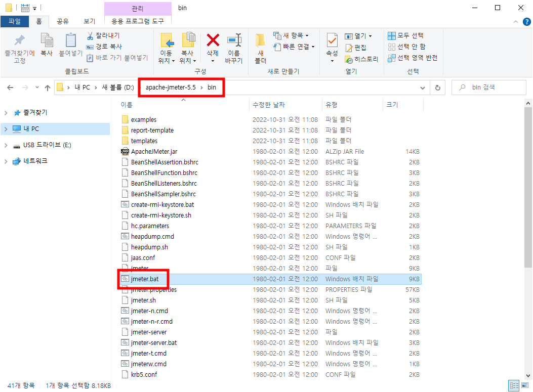Open Copy to (복사 위치) menu
The width and height of the screenshot is (533, 392).
188,48
